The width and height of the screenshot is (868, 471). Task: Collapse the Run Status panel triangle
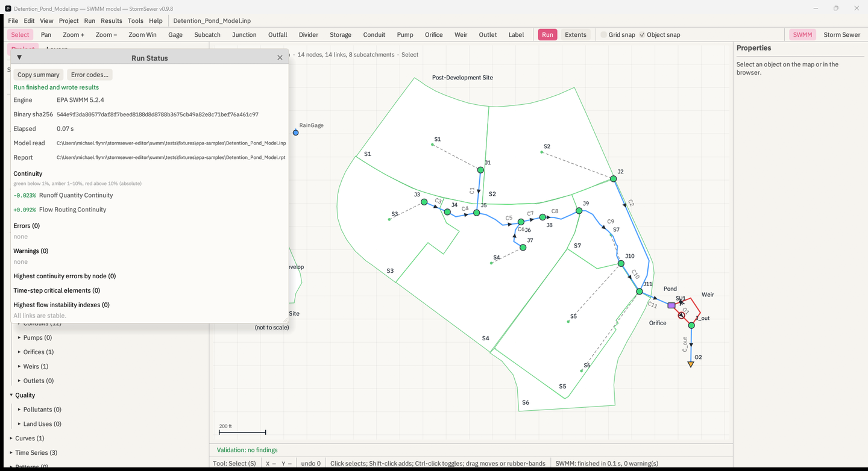[x=19, y=58]
